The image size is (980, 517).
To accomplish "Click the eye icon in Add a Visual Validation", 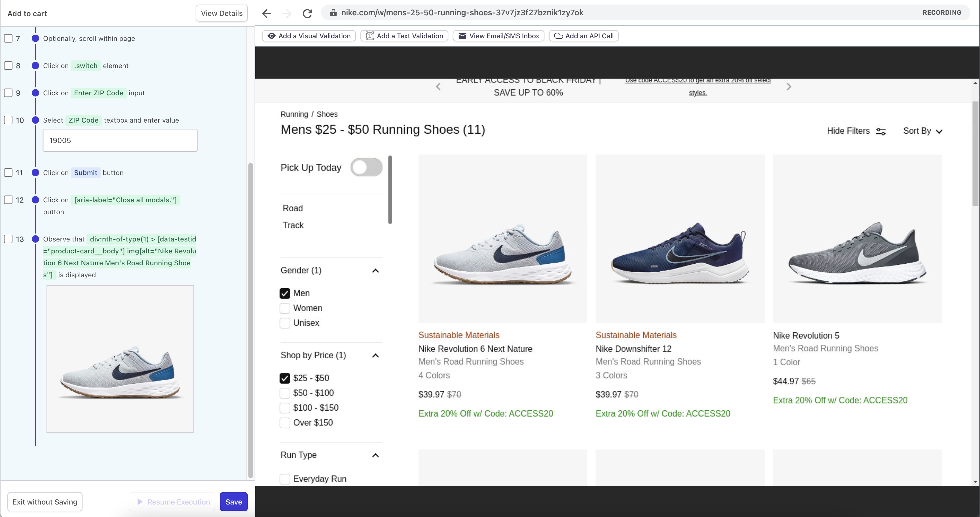I will pyautogui.click(x=271, y=36).
